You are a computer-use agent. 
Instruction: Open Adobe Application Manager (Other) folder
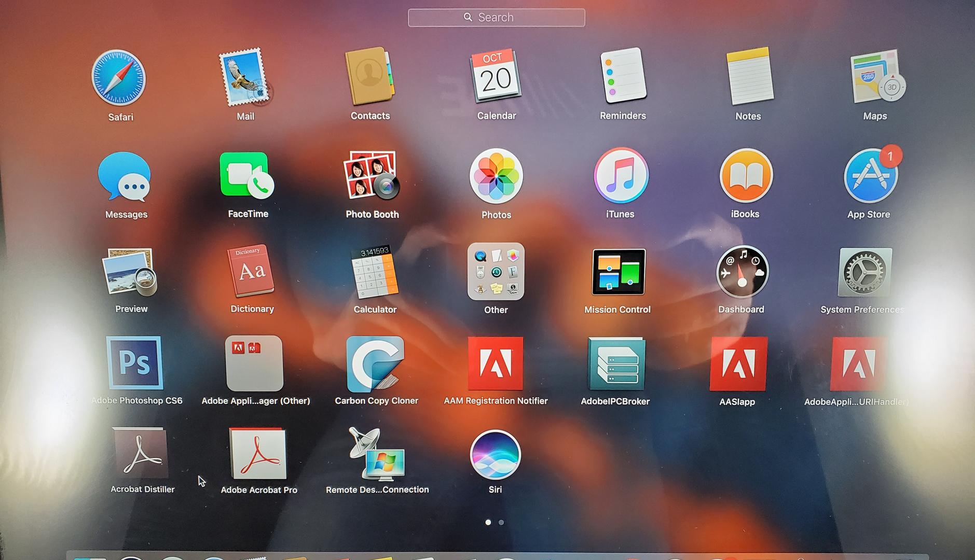tap(254, 363)
